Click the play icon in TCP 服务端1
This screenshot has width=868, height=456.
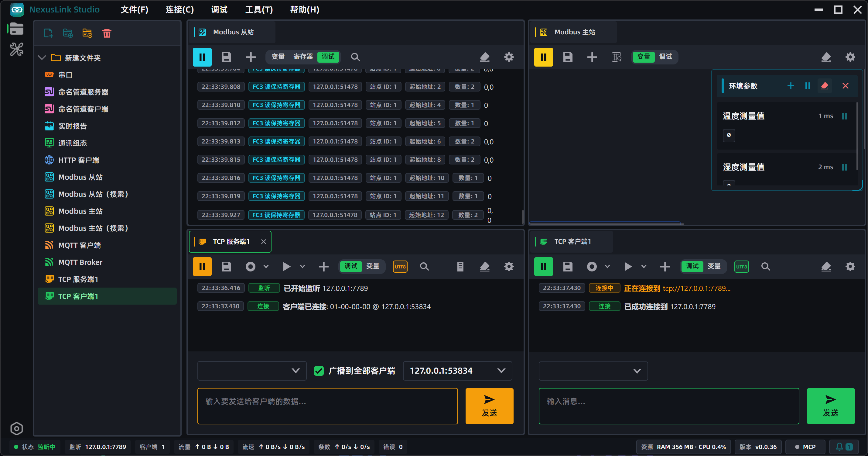click(286, 266)
